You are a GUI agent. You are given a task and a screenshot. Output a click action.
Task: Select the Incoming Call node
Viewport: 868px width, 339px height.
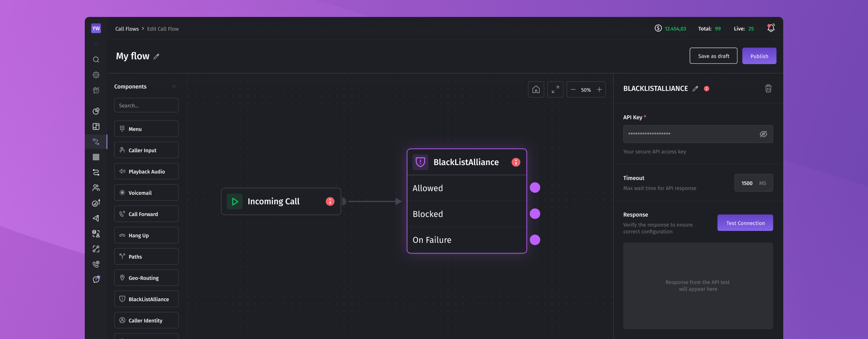point(281,202)
